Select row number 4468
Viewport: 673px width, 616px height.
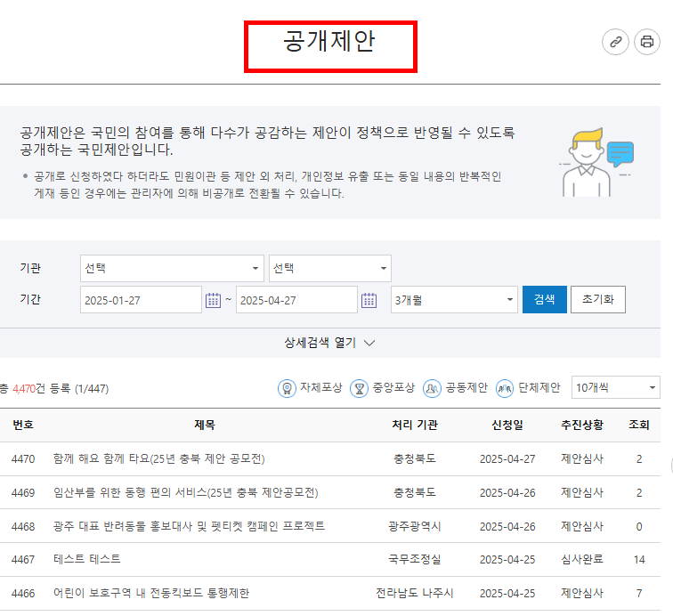pyautogui.click(x=23, y=526)
